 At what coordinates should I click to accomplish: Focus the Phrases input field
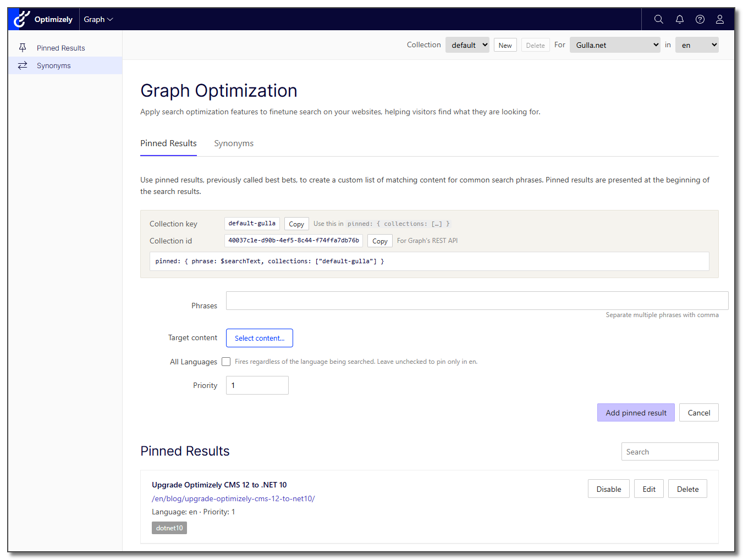pos(477,301)
